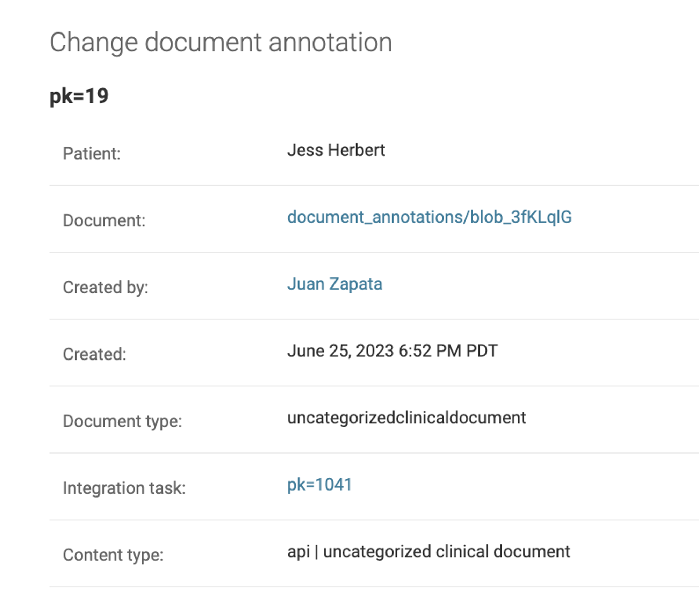
Task: Click the Integration task field label
Action: [x=124, y=488]
